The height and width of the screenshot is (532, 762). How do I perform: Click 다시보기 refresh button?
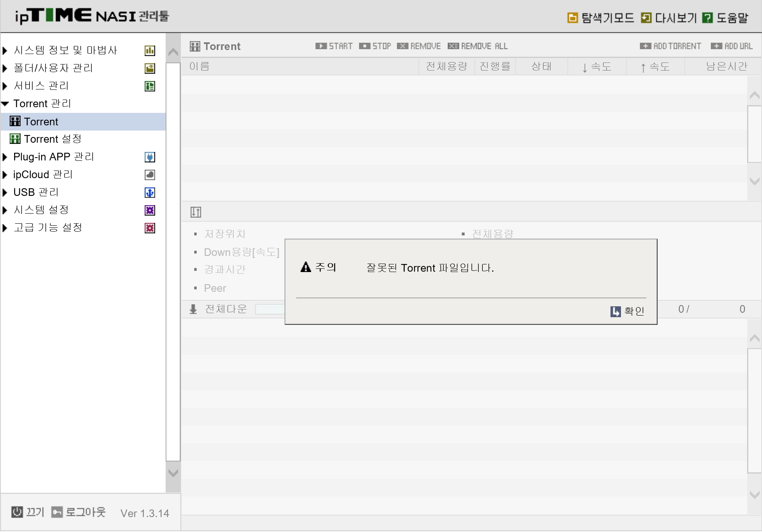click(669, 18)
